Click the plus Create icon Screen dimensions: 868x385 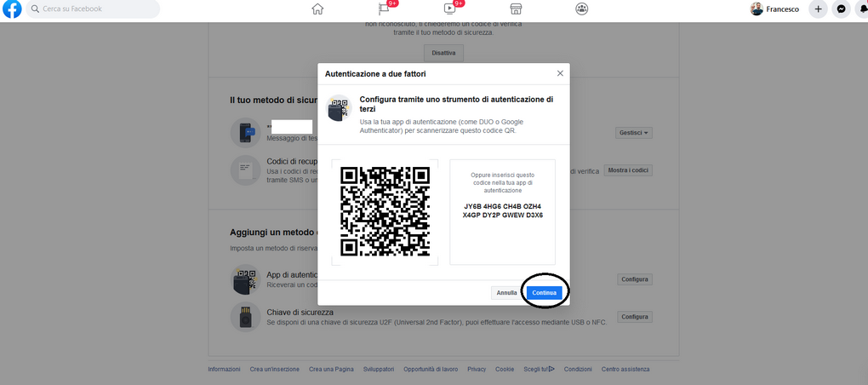(818, 9)
